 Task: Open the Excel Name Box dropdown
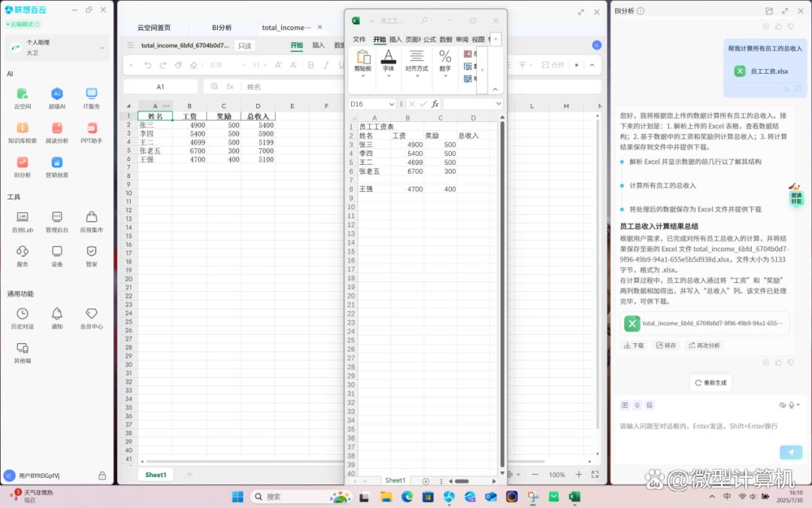[x=392, y=104]
